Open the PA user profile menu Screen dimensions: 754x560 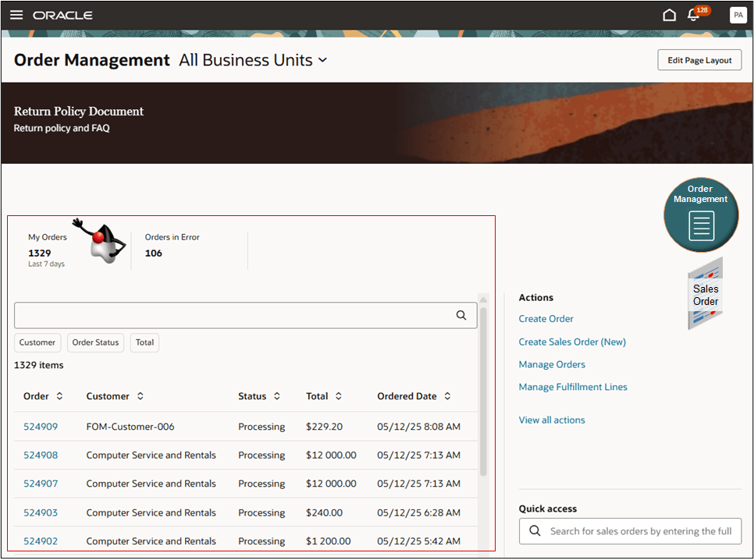pyautogui.click(x=738, y=15)
